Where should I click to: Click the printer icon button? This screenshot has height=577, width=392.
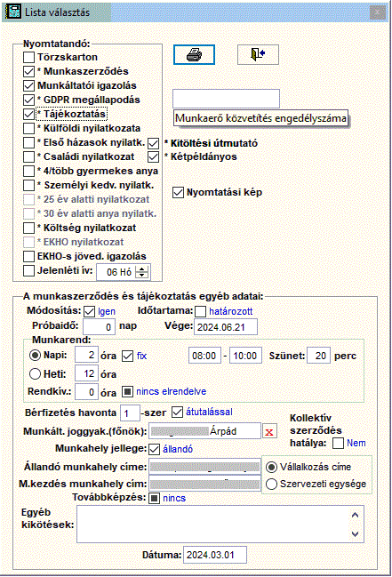coord(194,55)
